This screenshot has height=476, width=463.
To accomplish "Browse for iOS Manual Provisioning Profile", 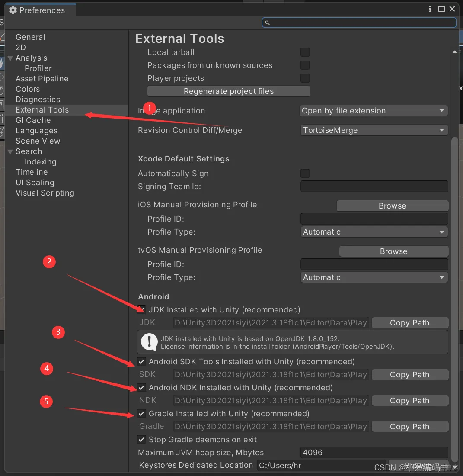I will point(393,206).
